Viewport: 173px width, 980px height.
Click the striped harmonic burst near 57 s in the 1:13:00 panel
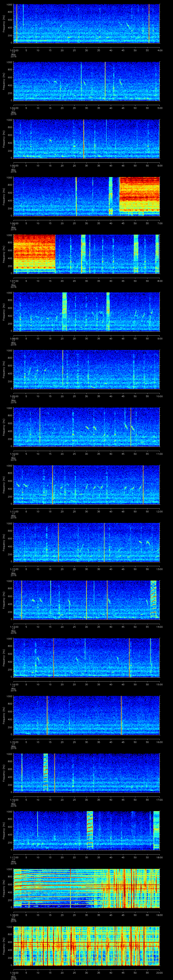click(154, 599)
